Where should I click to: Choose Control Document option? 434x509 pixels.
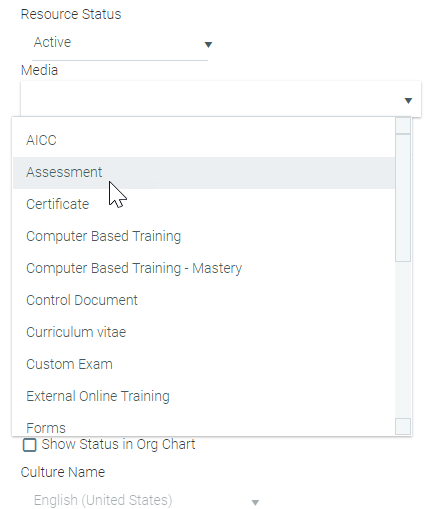pyautogui.click(x=204, y=300)
